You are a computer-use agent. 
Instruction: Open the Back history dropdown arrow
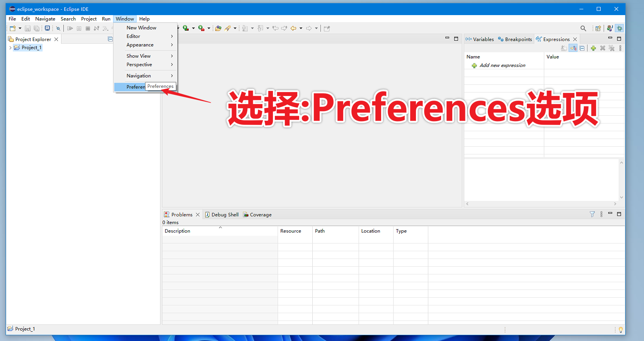tap(301, 28)
